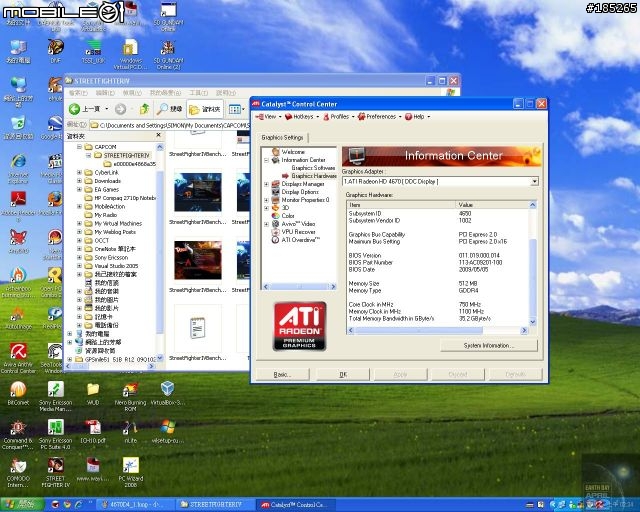Click the Basic button
The width and height of the screenshot is (640, 512).
tap(282, 374)
